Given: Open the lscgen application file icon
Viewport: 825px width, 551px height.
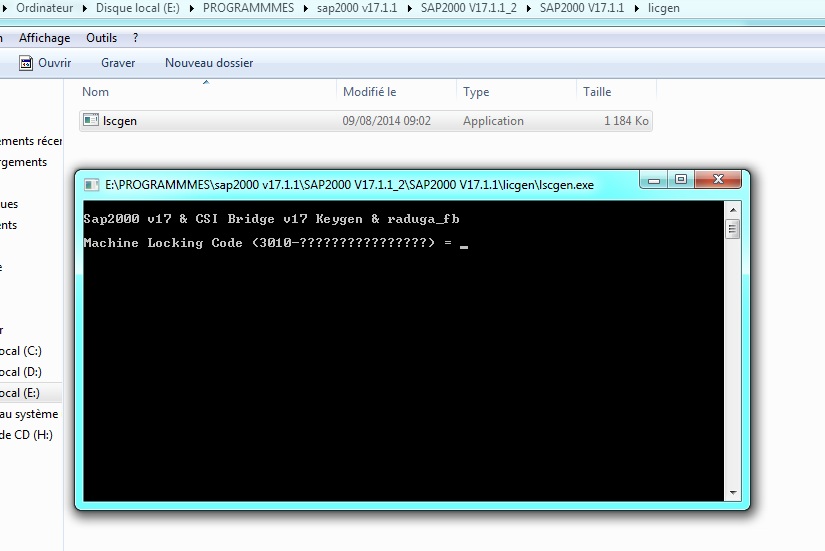Looking at the screenshot, I should coord(91,120).
